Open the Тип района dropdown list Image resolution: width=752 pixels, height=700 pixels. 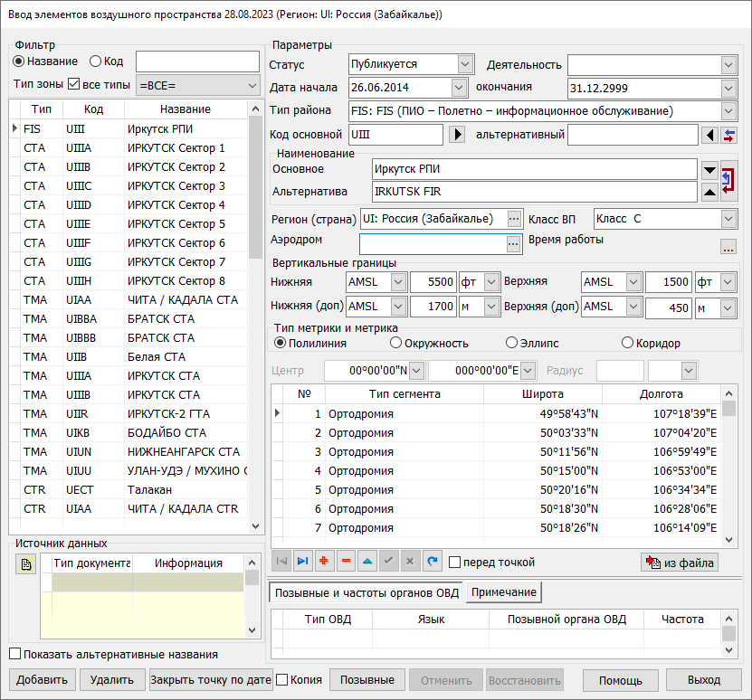point(729,111)
